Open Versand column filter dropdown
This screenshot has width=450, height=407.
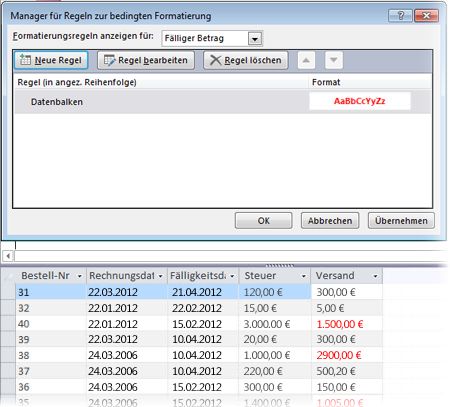375,276
